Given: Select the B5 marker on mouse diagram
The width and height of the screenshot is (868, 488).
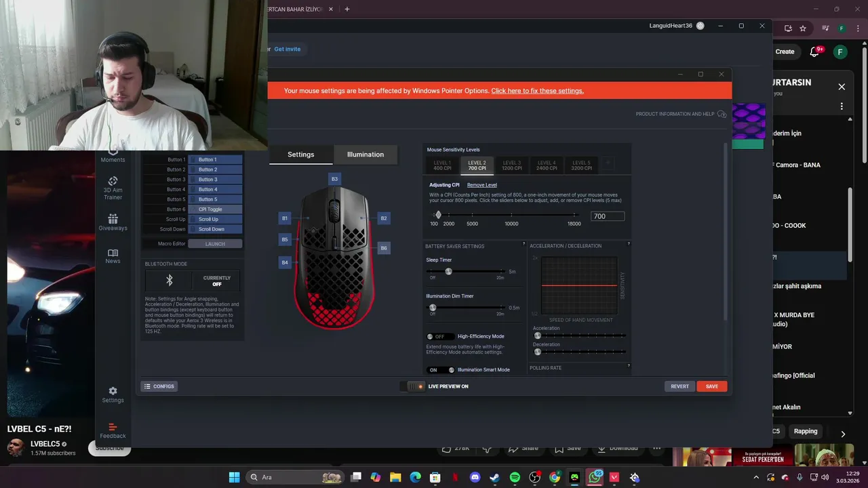Looking at the screenshot, I should point(285,239).
